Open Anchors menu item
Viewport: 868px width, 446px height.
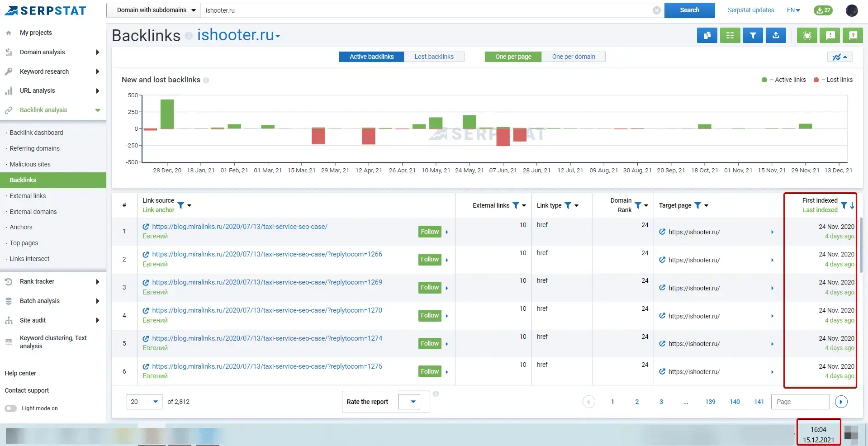pyautogui.click(x=21, y=227)
